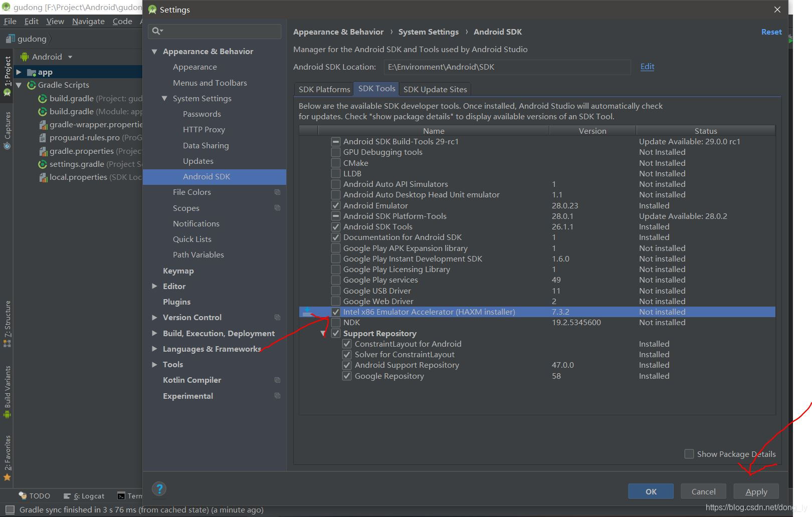The image size is (812, 517).
Task: Check the LLDB checkbox
Action: pyautogui.click(x=336, y=174)
